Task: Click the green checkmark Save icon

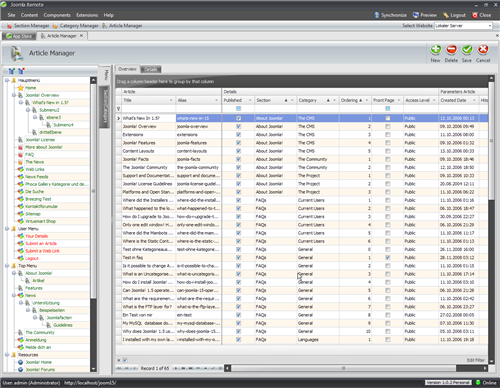Action: [467, 50]
